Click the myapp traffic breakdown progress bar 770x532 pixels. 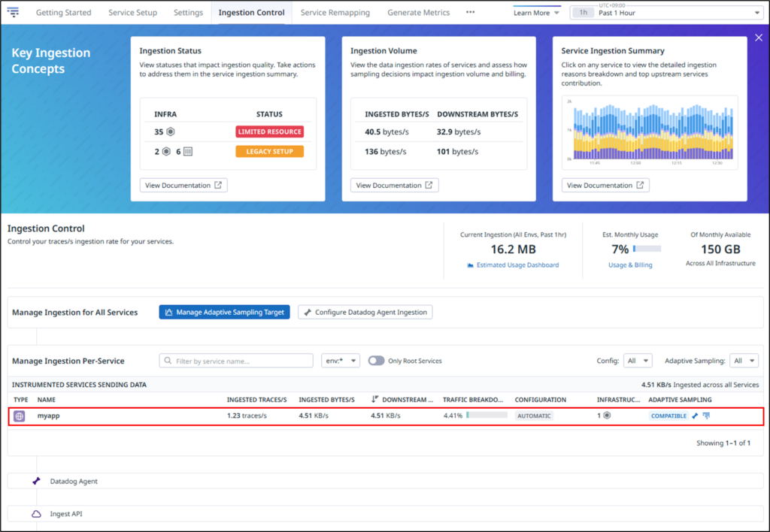point(486,416)
